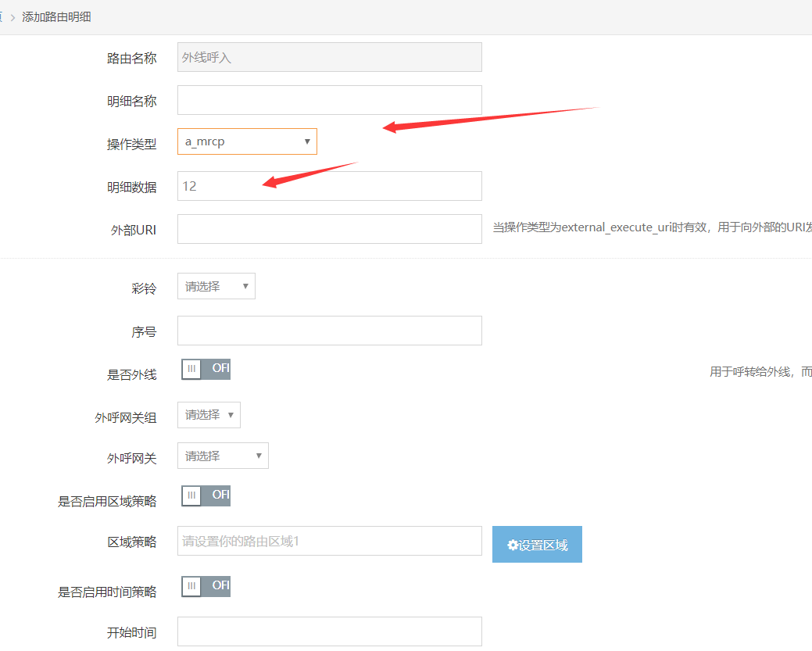Select the 序号 input field
Image resolution: width=812 pixels, height=651 pixels.
click(329, 331)
